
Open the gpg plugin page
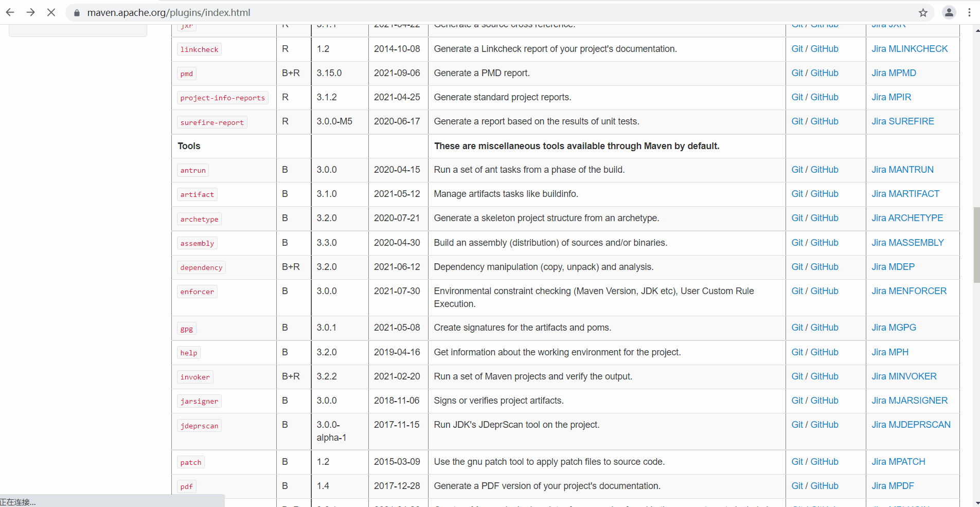(x=186, y=329)
